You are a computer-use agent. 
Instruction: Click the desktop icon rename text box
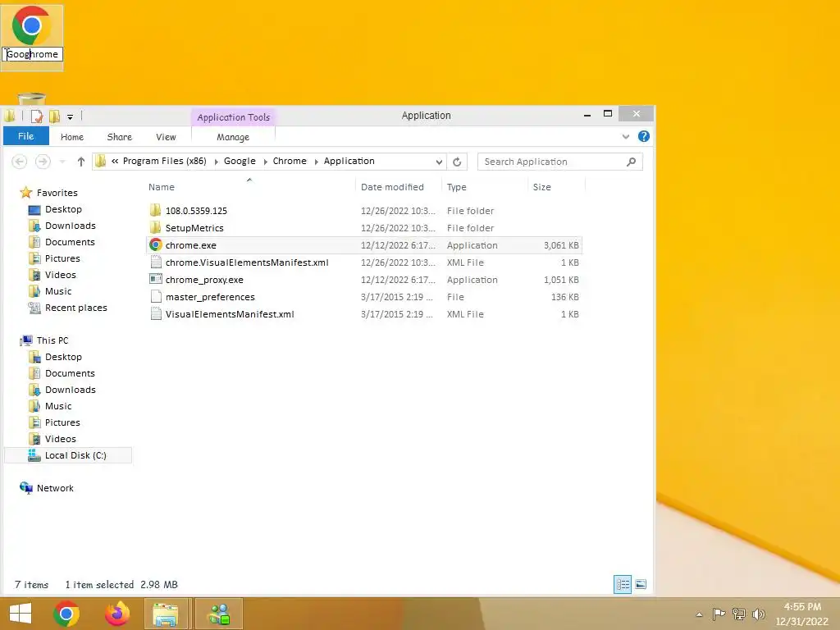pos(32,54)
